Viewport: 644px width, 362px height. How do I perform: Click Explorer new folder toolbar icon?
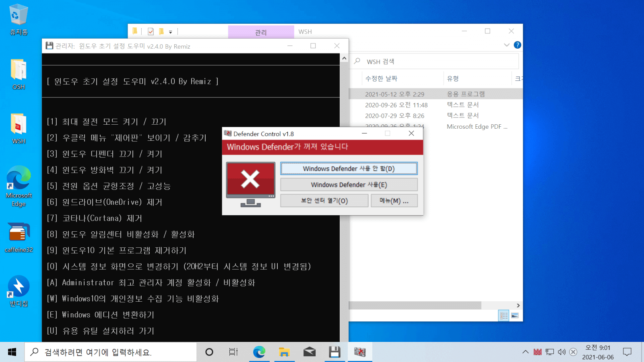coord(161,31)
